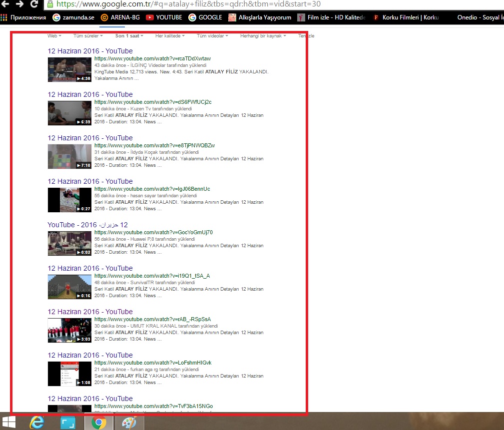Expand the Her kalitede quality filter
The image size is (504, 430).
pos(170,35)
